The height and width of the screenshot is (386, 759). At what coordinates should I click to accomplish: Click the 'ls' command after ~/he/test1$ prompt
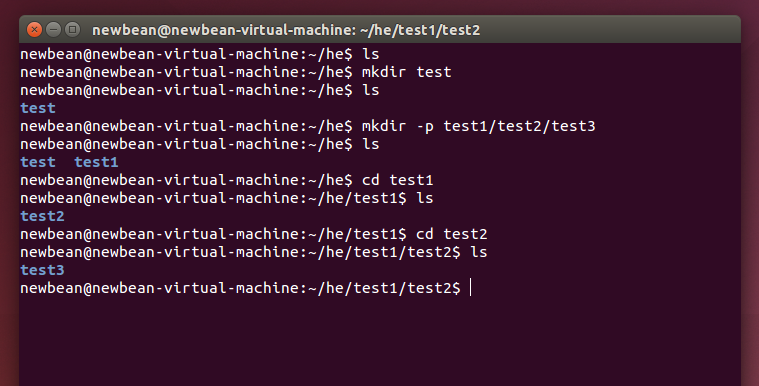tap(425, 198)
